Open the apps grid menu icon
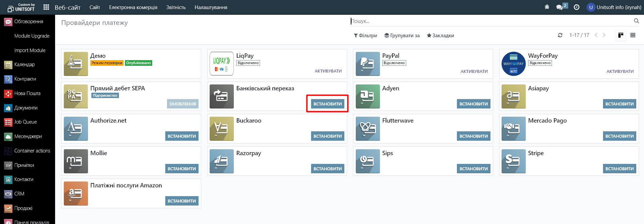This screenshot has height=224, width=644. click(46, 7)
